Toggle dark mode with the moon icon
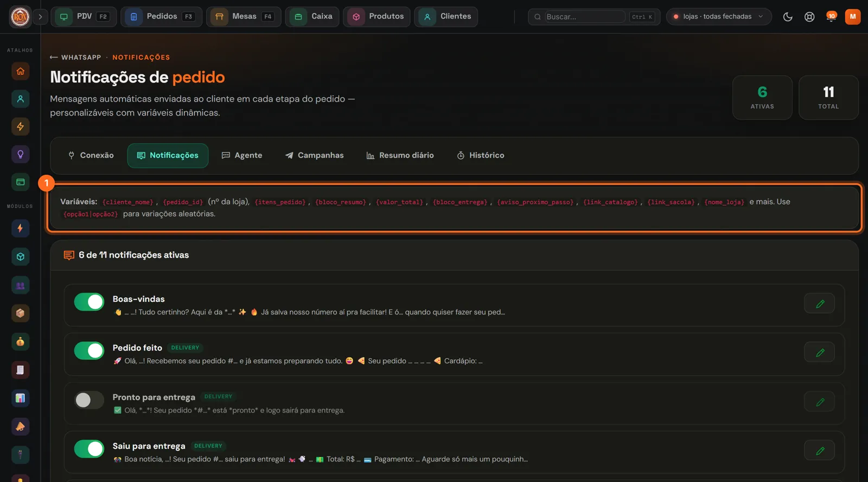 [788, 17]
